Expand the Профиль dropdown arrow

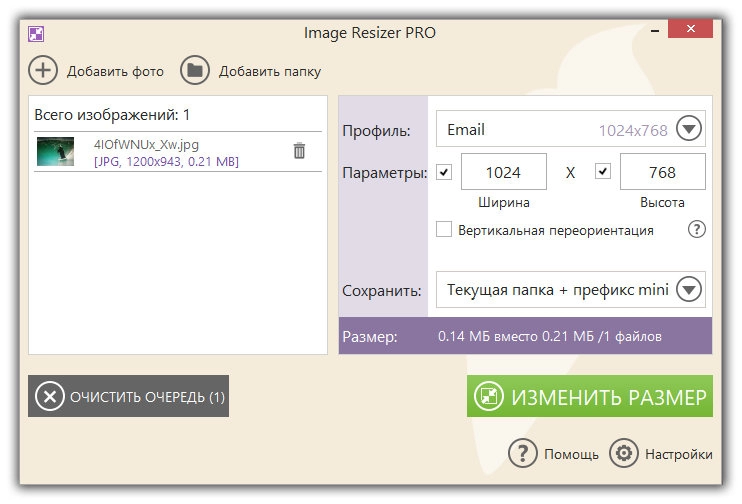[x=690, y=129]
